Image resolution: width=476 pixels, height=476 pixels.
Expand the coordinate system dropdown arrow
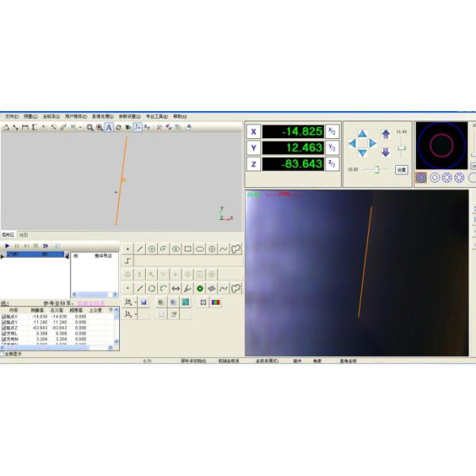tap(136, 302)
